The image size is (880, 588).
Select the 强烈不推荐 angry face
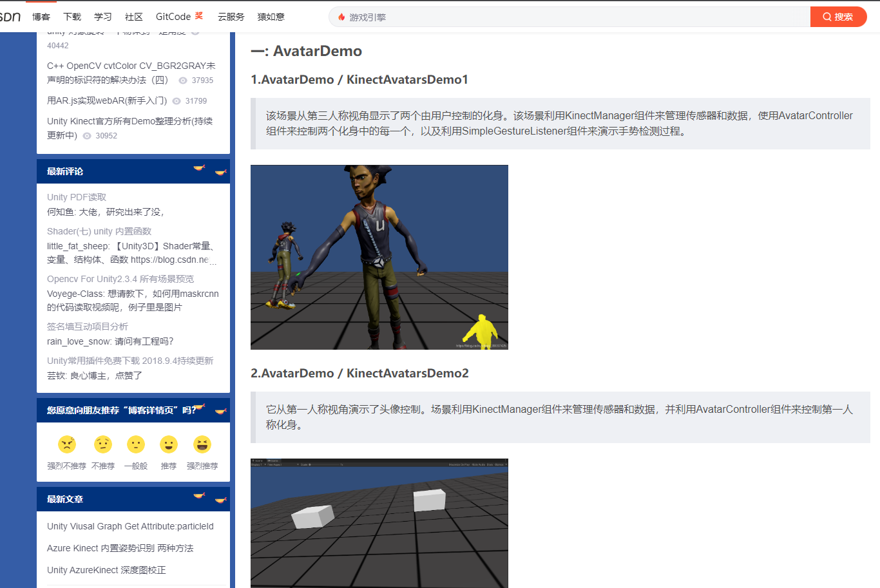click(67, 444)
